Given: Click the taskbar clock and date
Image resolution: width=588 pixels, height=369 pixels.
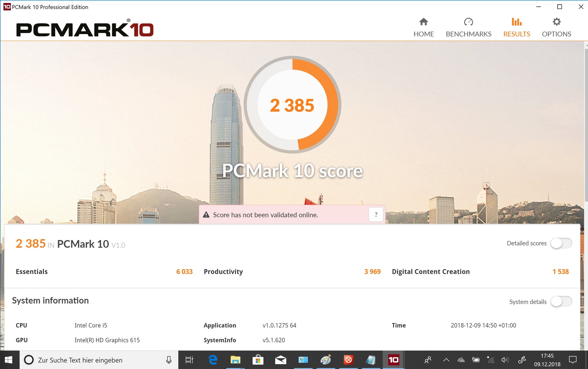Looking at the screenshot, I should coord(547,360).
